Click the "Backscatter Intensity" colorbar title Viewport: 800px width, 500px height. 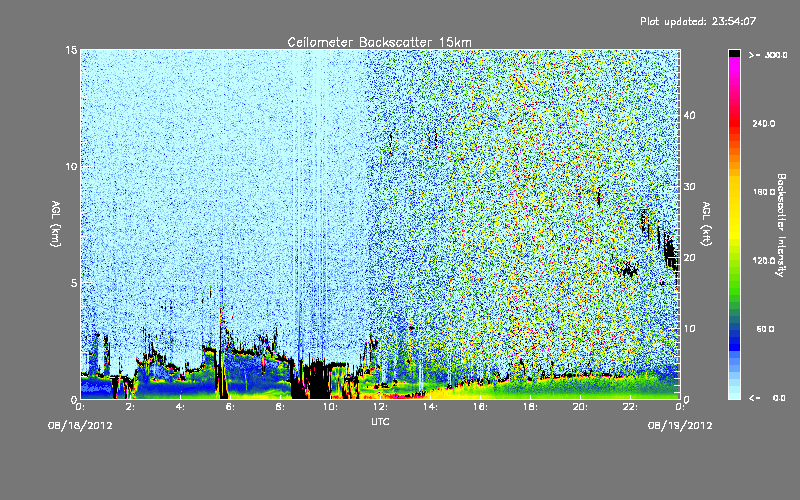click(781, 225)
